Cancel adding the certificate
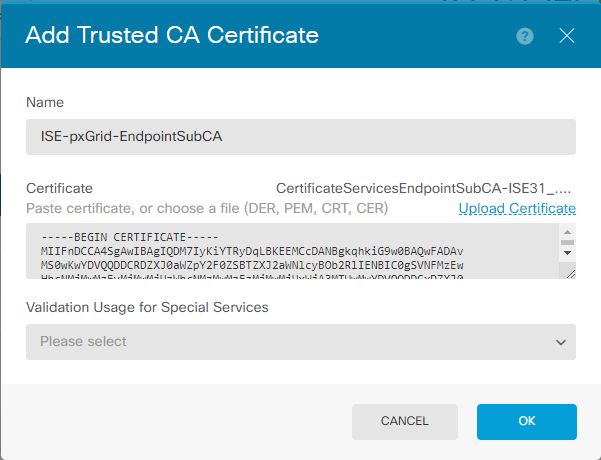 coord(405,421)
